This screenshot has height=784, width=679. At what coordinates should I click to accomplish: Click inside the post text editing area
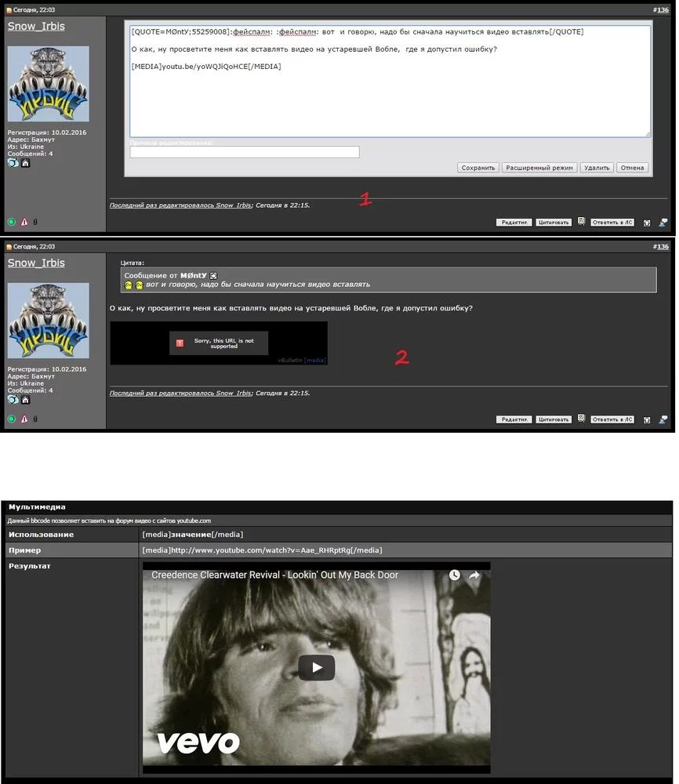390,81
